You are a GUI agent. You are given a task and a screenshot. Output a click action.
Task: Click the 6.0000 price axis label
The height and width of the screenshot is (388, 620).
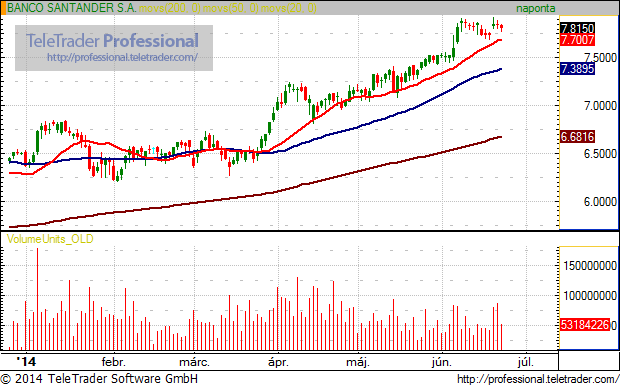point(600,202)
